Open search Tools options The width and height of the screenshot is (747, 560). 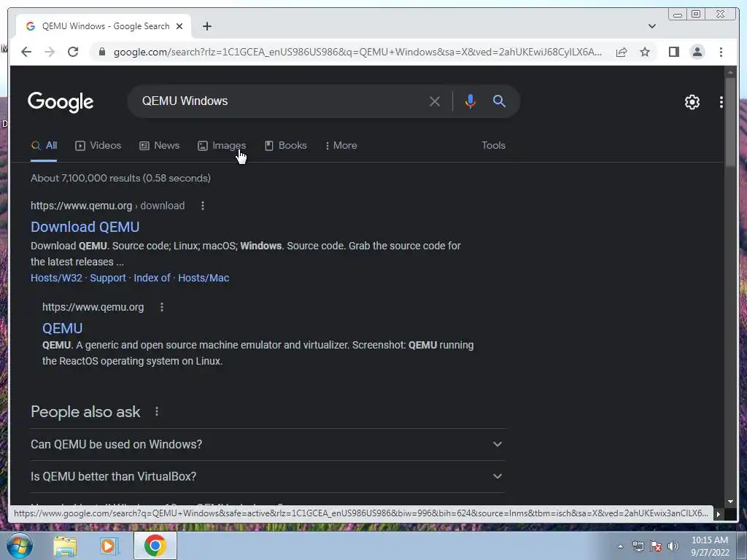493,146
